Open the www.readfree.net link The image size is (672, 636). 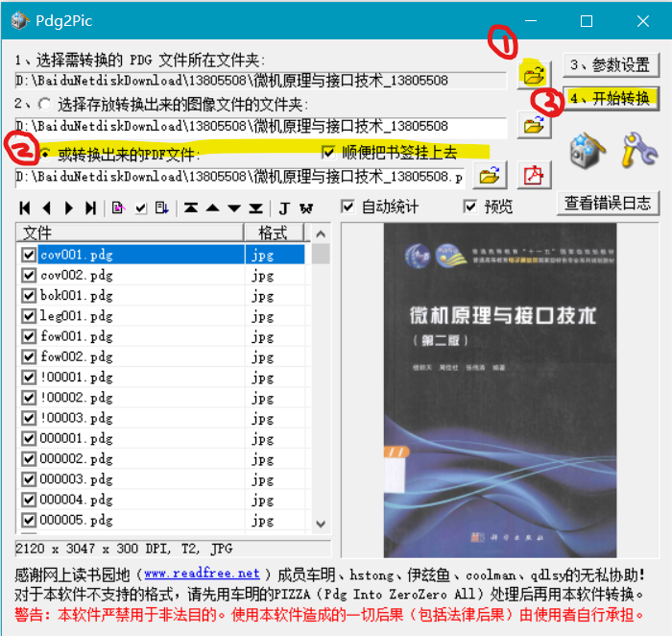coord(201,574)
